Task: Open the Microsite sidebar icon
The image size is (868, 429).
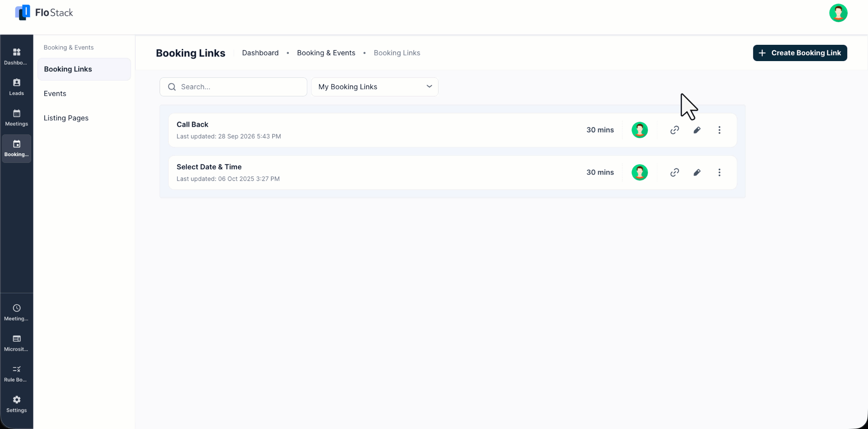Action: pos(16,343)
